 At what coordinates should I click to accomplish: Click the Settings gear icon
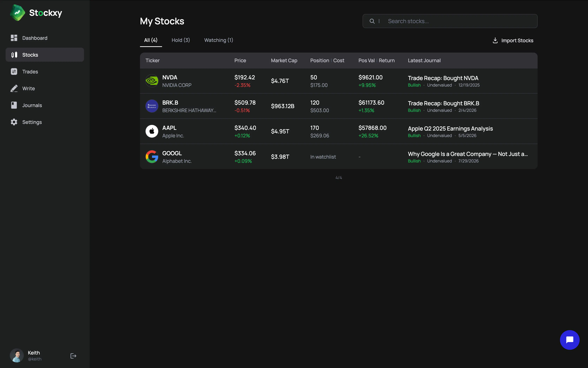click(x=14, y=122)
